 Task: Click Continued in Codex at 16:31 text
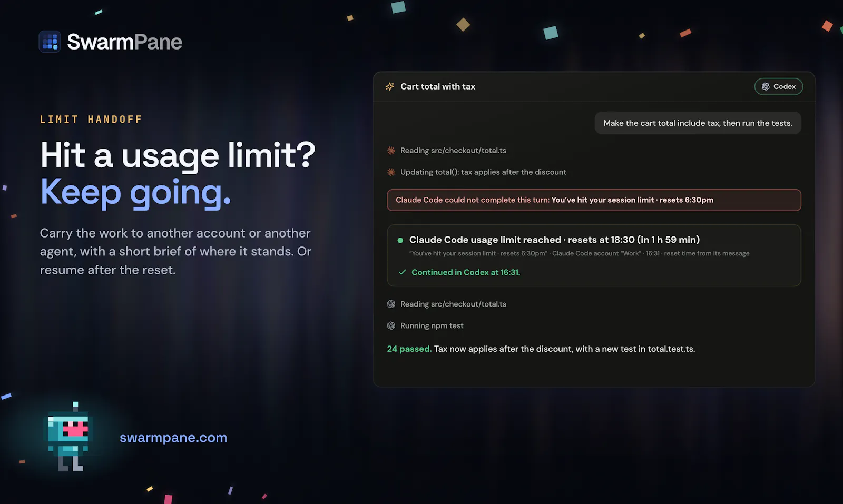pyautogui.click(x=466, y=272)
